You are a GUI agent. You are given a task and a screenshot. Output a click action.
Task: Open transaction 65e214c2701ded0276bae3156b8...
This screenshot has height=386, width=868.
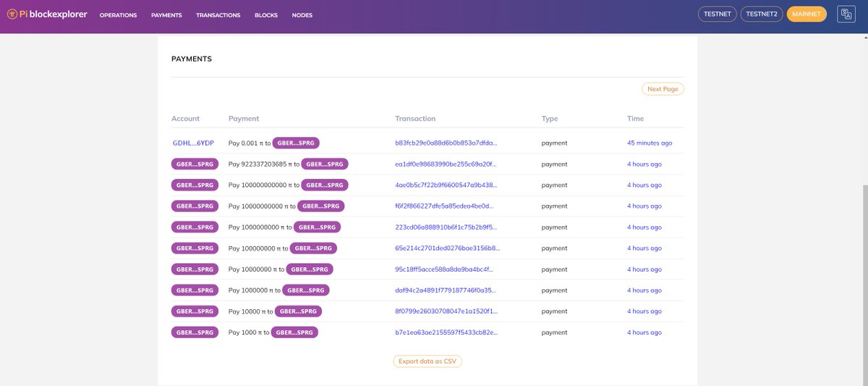[447, 248]
